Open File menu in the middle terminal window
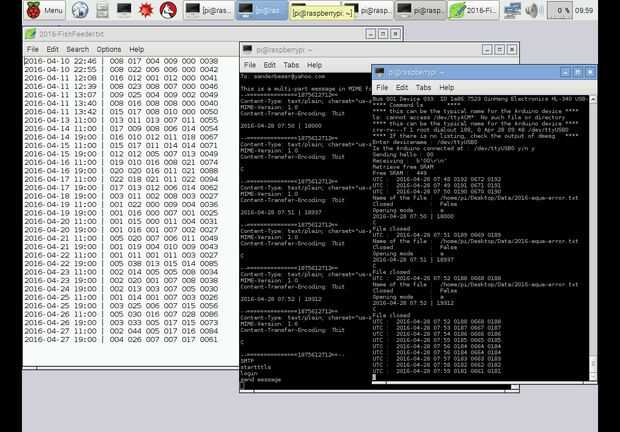The height and width of the screenshot is (432, 620). point(250,65)
